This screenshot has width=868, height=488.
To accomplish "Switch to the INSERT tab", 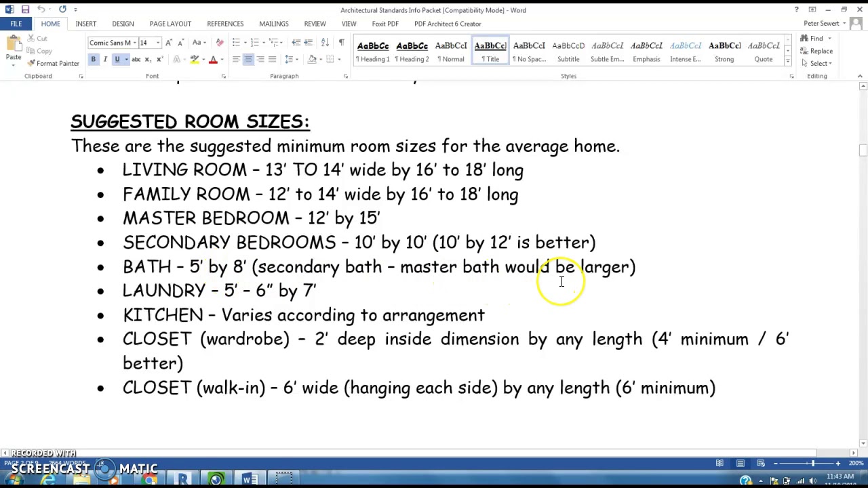I will point(86,24).
